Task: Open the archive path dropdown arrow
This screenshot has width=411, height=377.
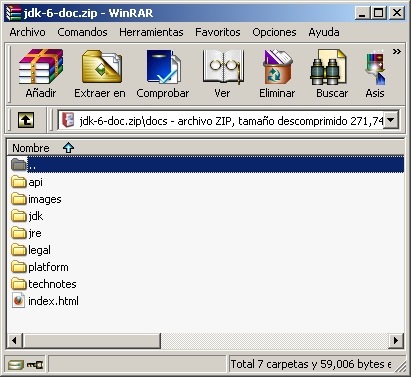Action: coord(391,120)
